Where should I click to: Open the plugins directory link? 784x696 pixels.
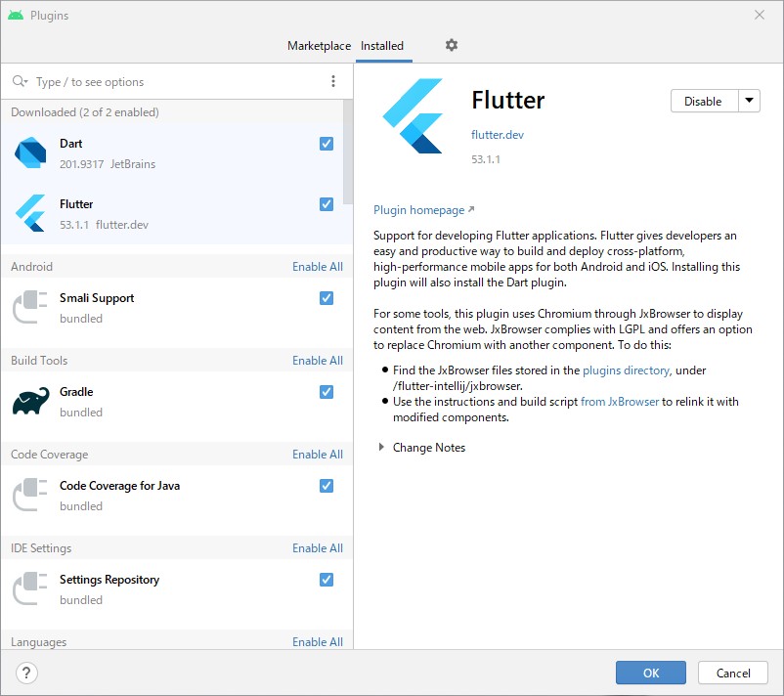627,370
